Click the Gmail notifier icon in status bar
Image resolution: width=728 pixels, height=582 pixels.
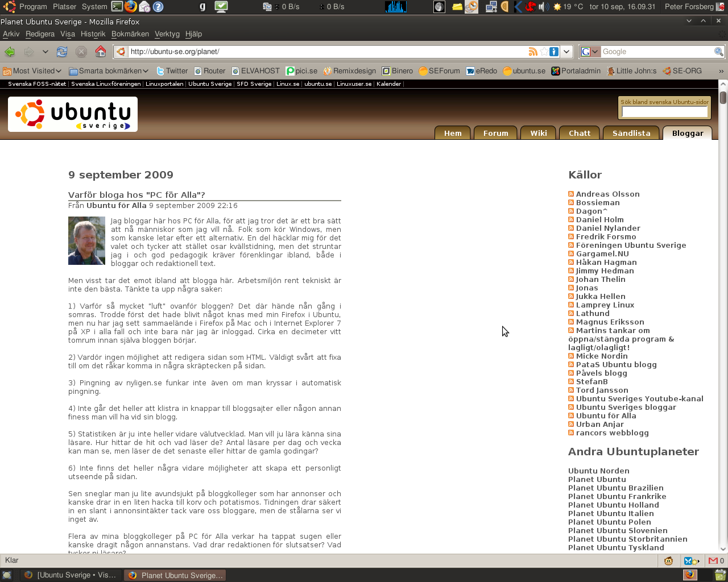713,560
